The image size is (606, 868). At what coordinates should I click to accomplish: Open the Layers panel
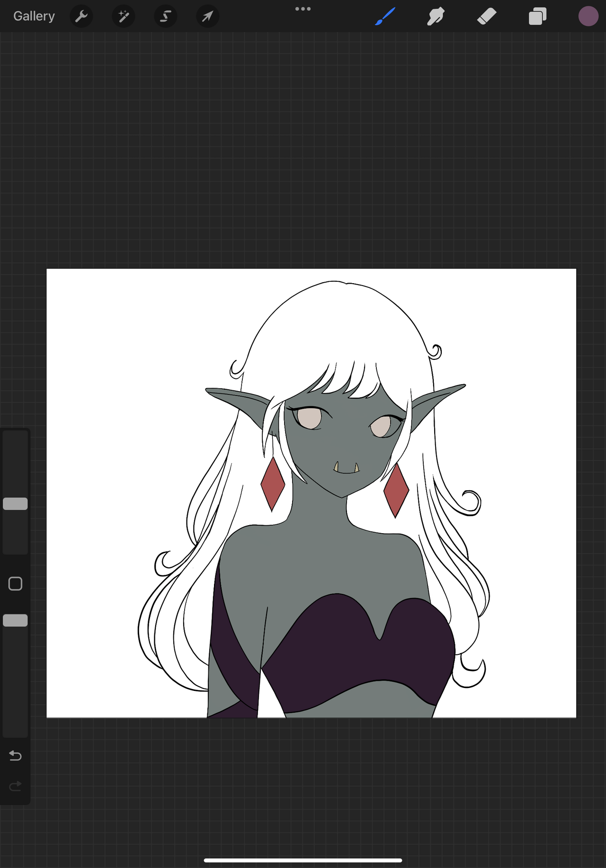pyautogui.click(x=537, y=16)
